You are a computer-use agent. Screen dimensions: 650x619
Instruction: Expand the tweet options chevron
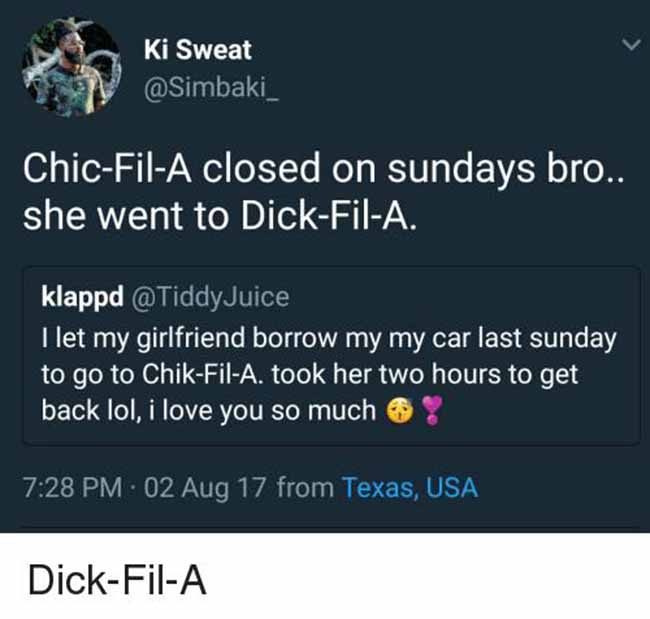[631, 44]
